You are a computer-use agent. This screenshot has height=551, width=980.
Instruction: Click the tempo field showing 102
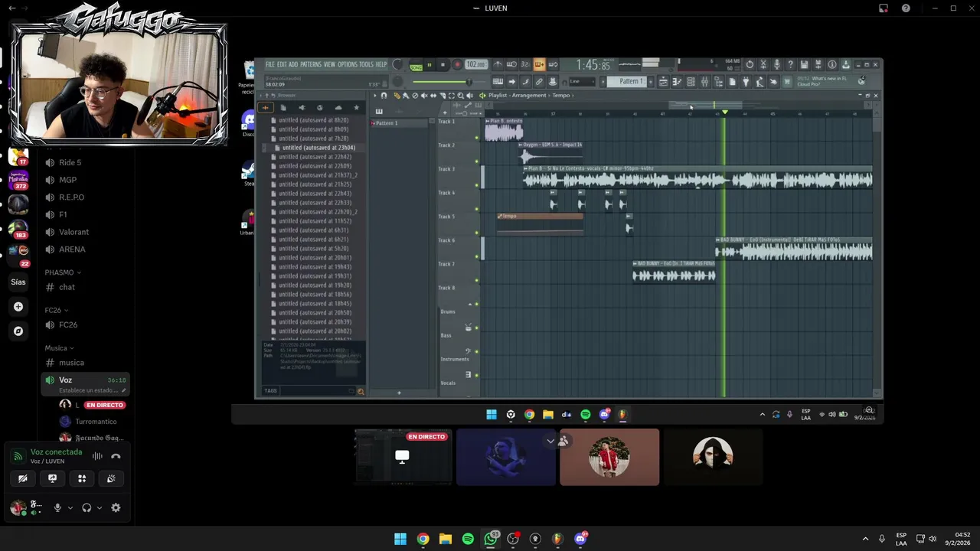pyautogui.click(x=475, y=65)
